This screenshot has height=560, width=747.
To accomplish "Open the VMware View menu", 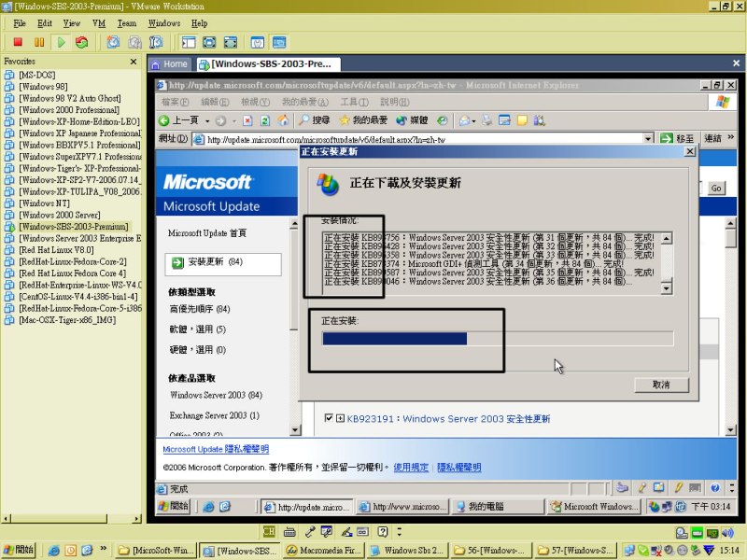I will pyautogui.click(x=72, y=23).
